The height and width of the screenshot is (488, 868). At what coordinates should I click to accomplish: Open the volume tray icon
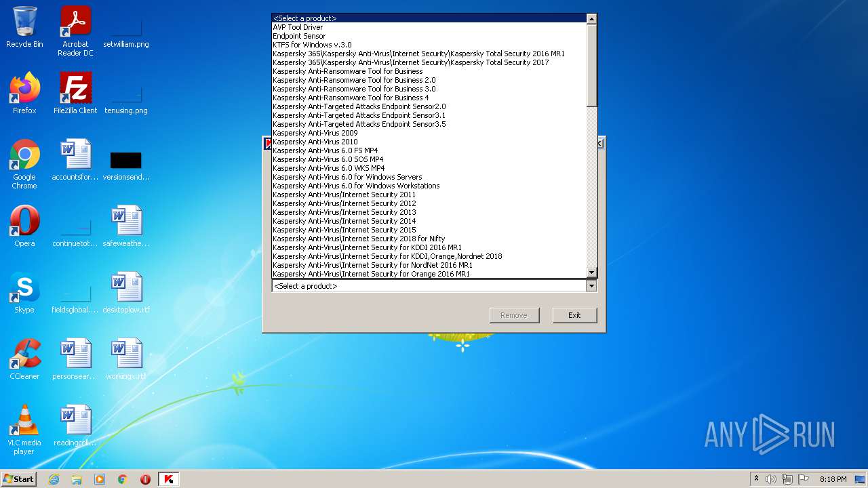point(771,479)
